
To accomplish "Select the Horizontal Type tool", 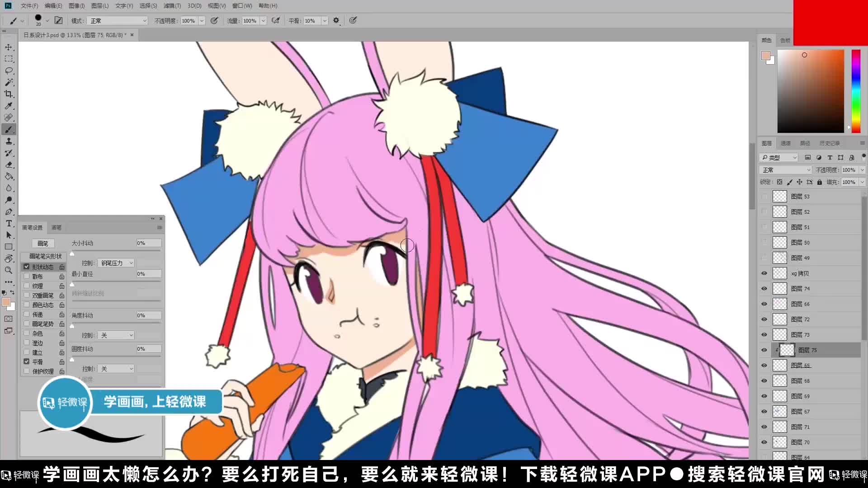I will tap(9, 224).
